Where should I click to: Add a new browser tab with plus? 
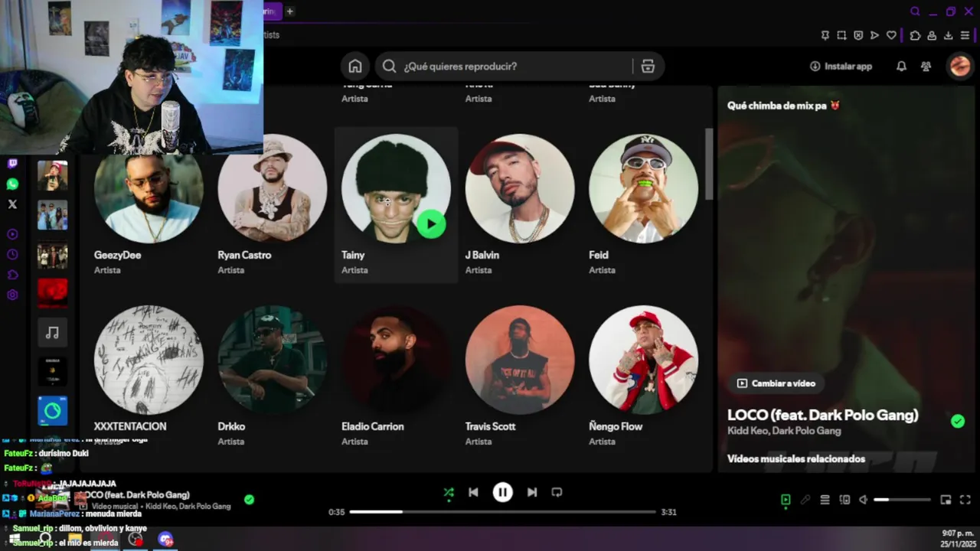[289, 11]
